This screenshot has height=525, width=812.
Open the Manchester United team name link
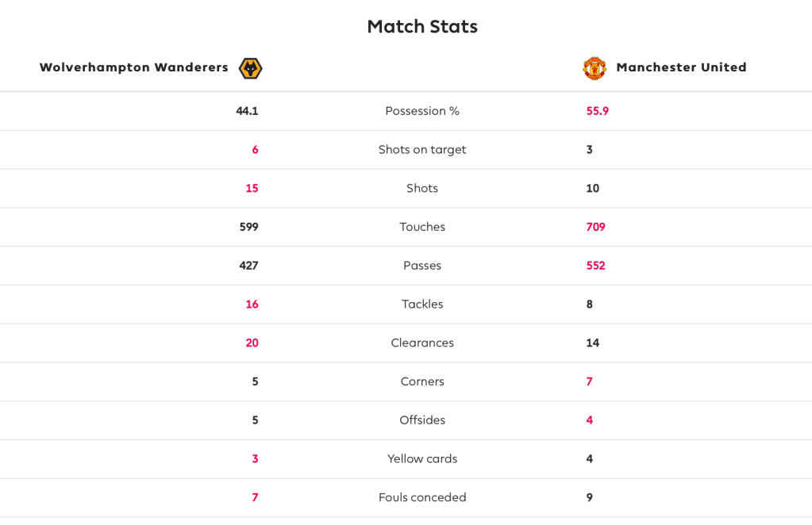tap(681, 67)
